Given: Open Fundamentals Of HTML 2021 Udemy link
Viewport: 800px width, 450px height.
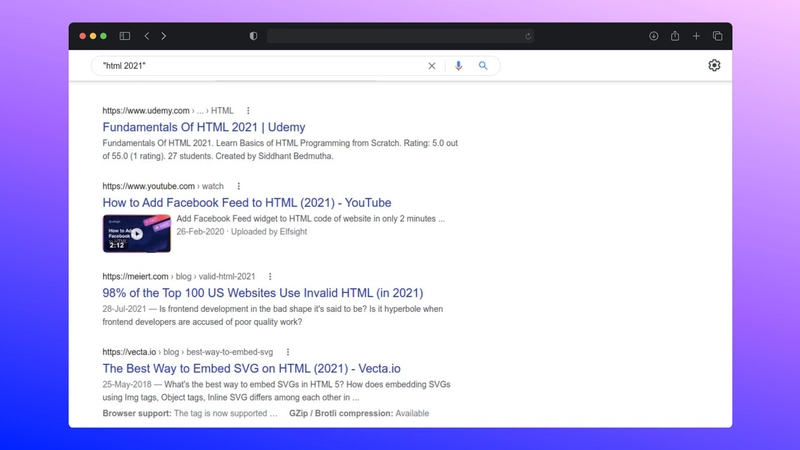Looking at the screenshot, I should point(204,127).
